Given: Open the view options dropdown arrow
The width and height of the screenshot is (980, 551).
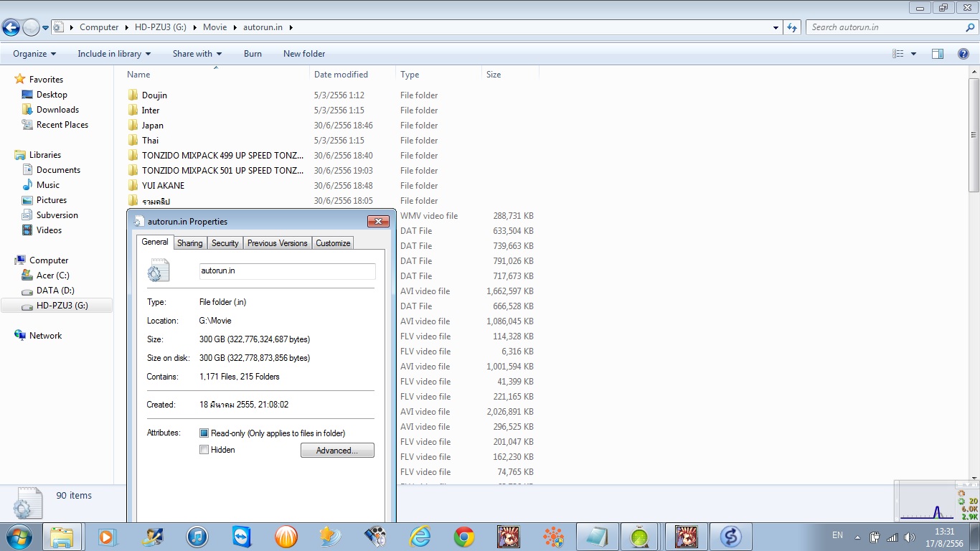Looking at the screenshot, I should (913, 54).
